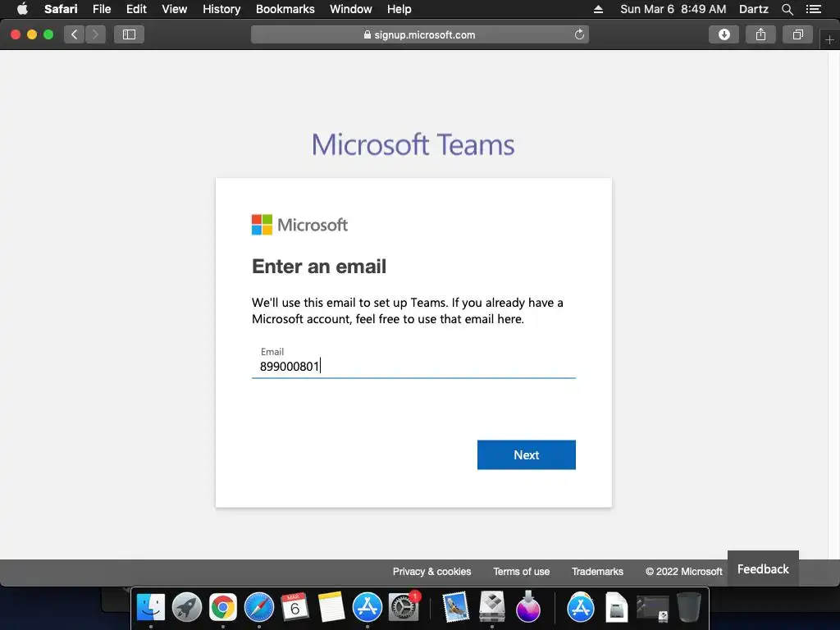Click the Next button
The image size is (840, 630).
pyautogui.click(x=526, y=454)
